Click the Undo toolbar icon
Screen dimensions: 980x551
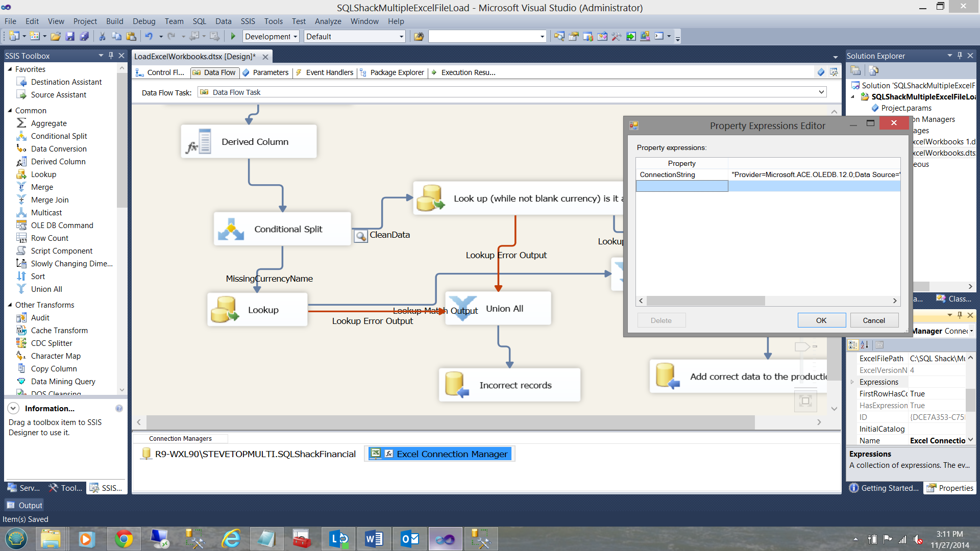pos(149,36)
